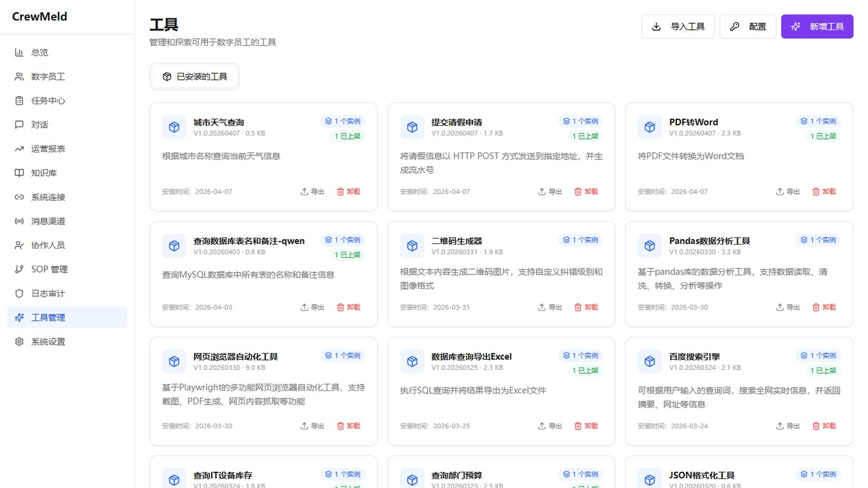Click 1 个实例 badge on 城市天气查询
The width and height of the screenshot is (868, 488).
click(x=343, y=121)
